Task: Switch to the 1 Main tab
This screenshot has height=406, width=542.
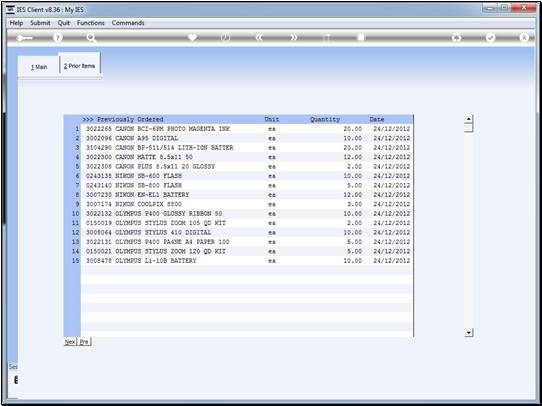Action: pyautogui.click(x=39, y=67)
